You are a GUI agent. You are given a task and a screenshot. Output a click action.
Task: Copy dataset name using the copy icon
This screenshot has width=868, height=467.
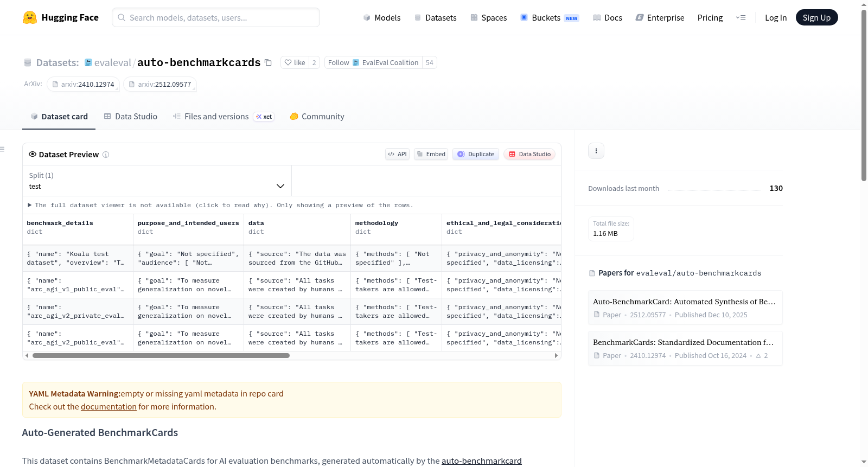pos(268,62)
